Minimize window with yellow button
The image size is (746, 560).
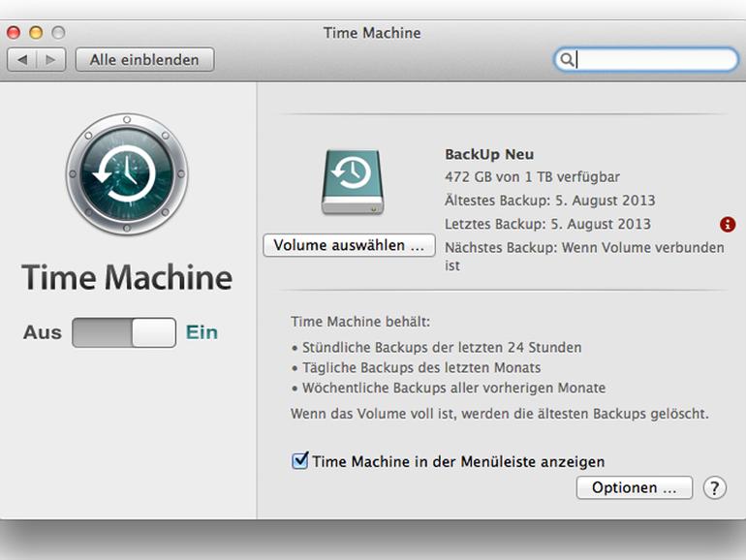[36, 32]
